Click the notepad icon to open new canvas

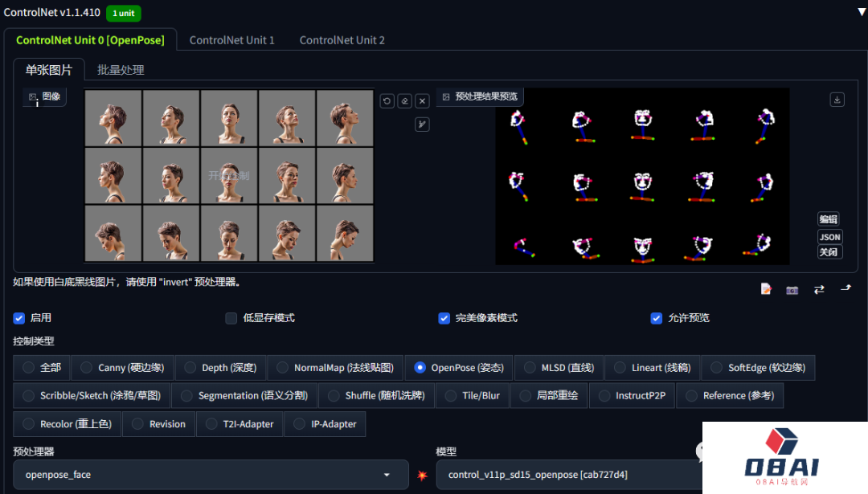[x=766, y=289]
